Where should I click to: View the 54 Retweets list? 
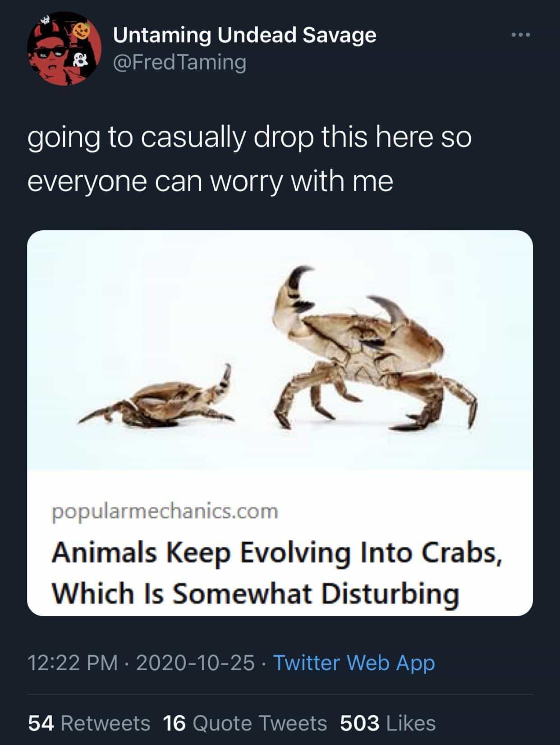(x=89, y=723)
